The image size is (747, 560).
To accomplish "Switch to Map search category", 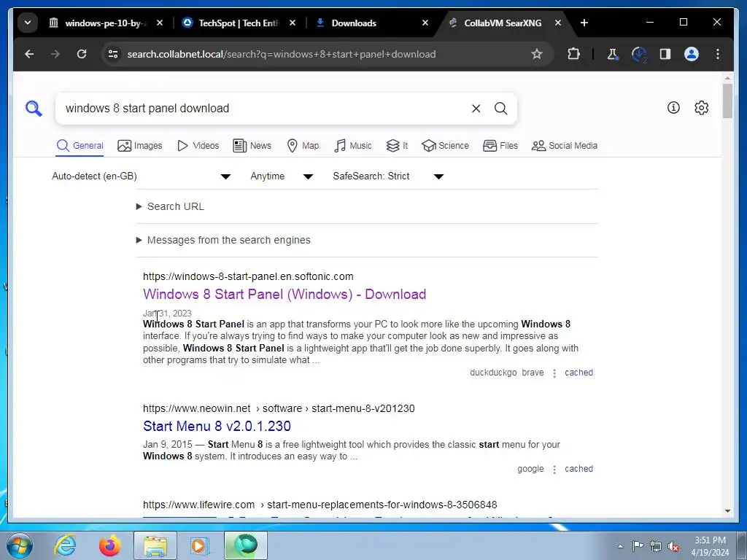I will (303, 146).
